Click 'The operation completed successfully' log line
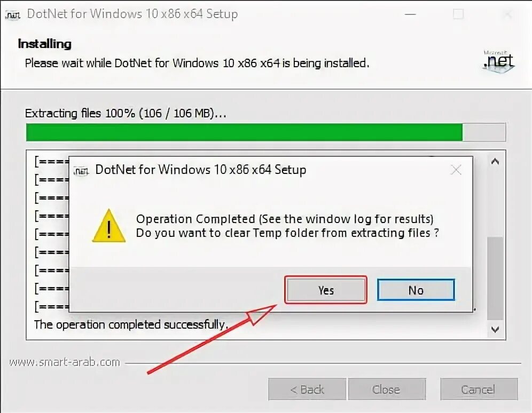 point(130,324)
